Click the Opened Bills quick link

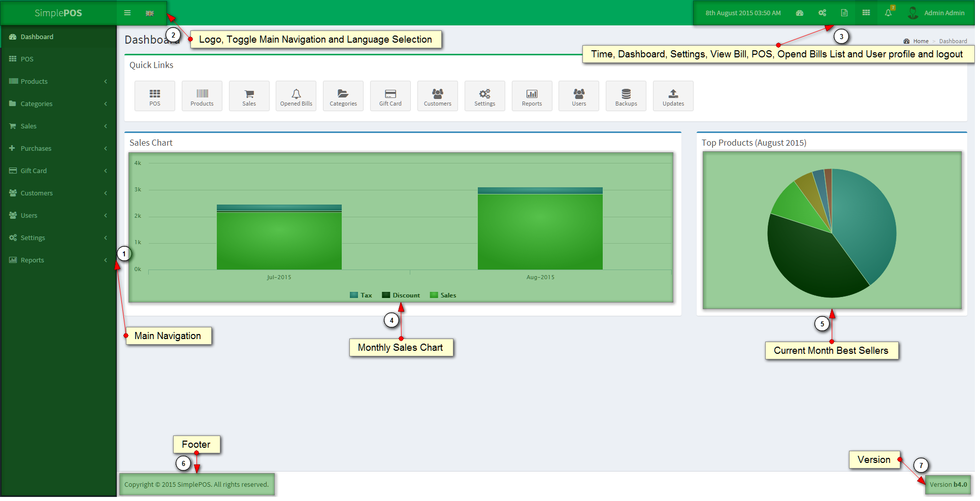pyautogui.click(x=296, y=96)
